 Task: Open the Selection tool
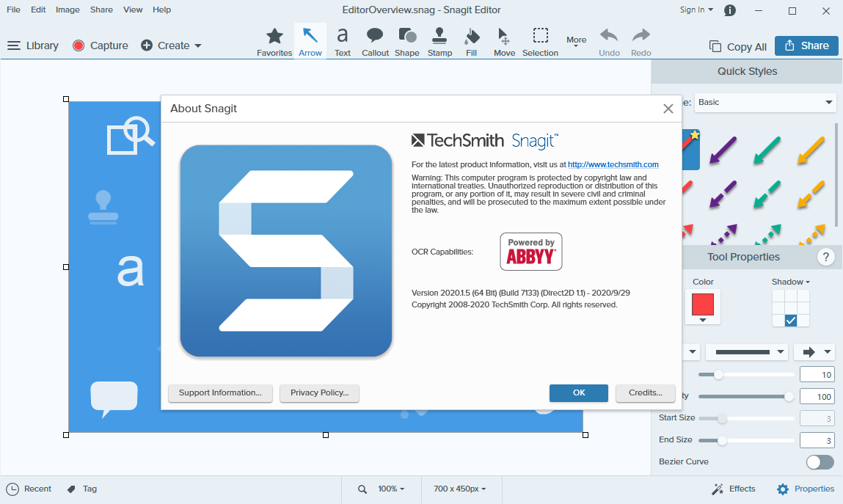(x=540, y=40)
